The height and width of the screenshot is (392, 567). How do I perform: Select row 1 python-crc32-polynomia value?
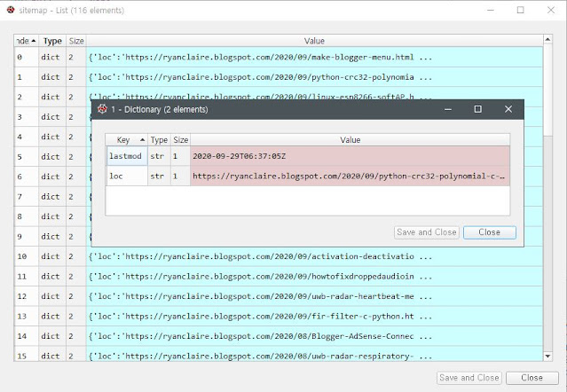(314, 77)
